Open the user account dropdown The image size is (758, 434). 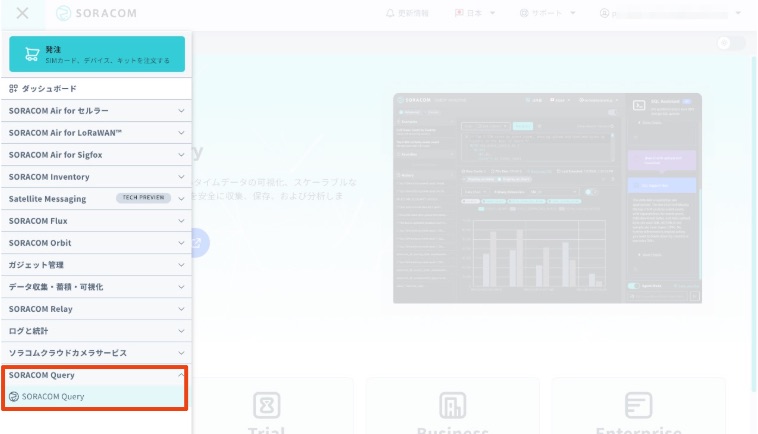click(x=670, y=13)
